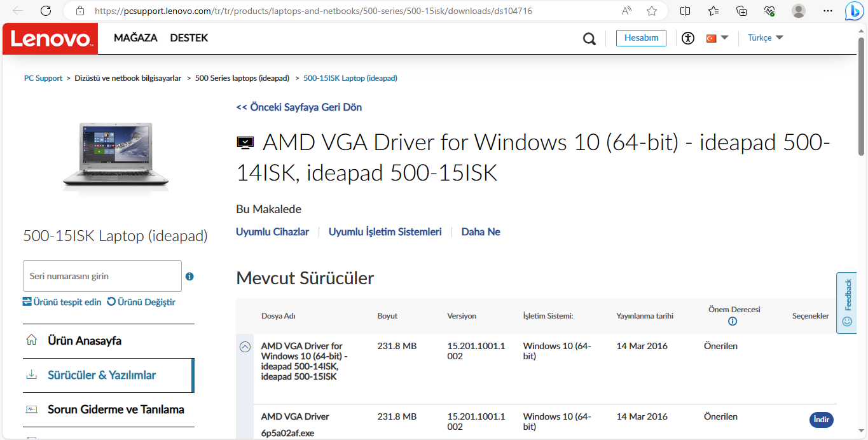
Task: Open Collections icon in toolbar
Action: pos(741,11)
